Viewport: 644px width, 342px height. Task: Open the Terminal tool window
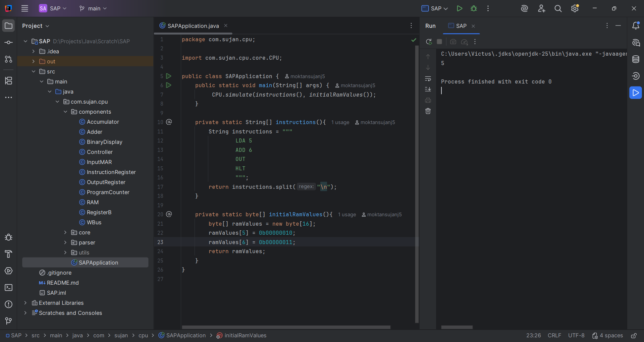tap(9, 288)
